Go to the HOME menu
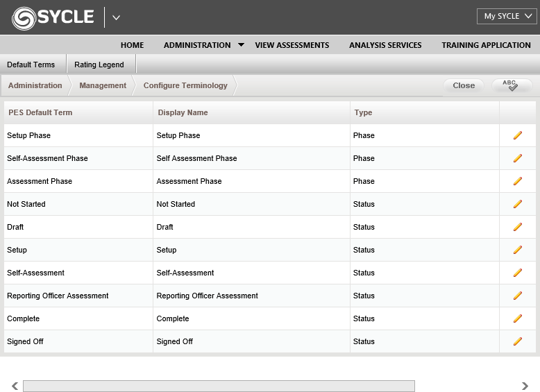The width and height of the screenshot is (540, 392). tap(133, 45)
